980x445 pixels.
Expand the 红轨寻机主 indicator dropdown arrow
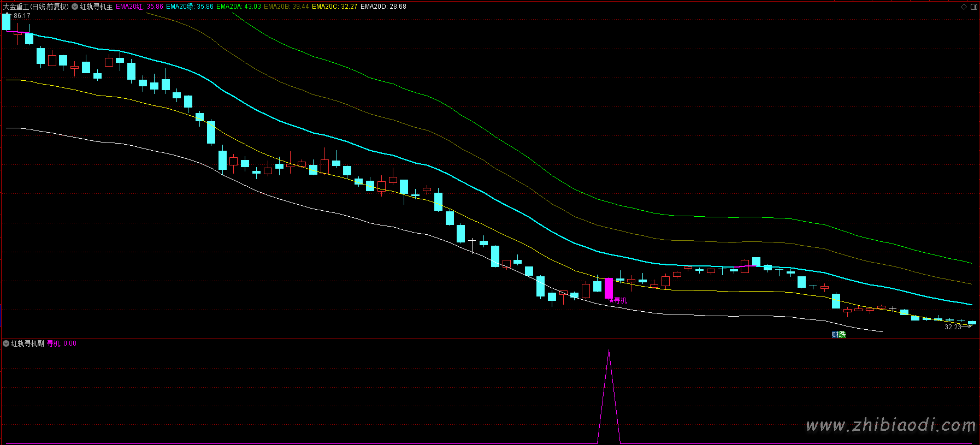point(75,7)
